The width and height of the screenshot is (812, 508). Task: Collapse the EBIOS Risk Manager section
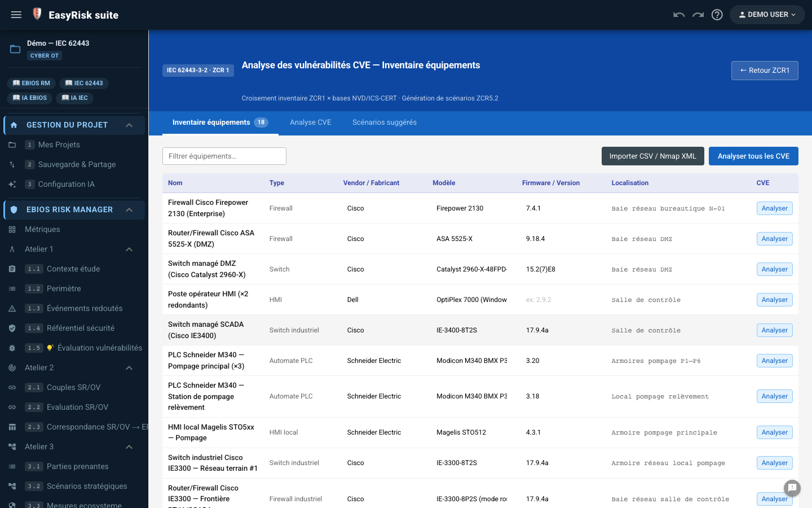click(129, 209)
